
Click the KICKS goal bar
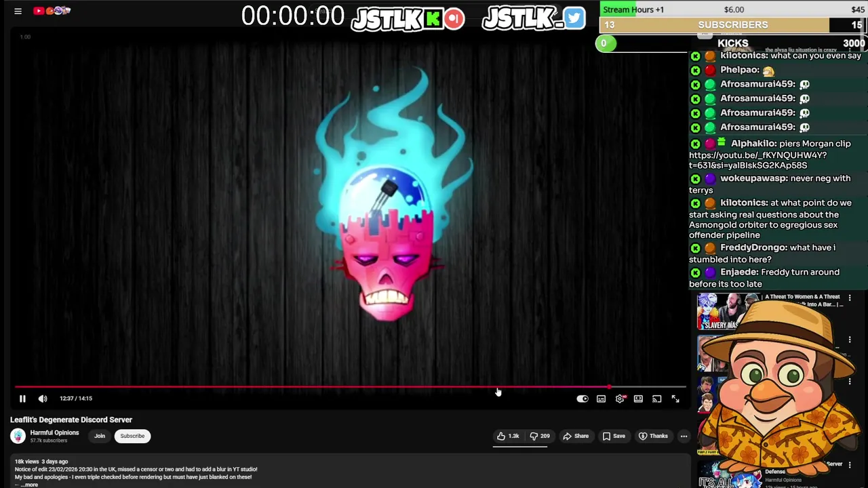(732, 43)
